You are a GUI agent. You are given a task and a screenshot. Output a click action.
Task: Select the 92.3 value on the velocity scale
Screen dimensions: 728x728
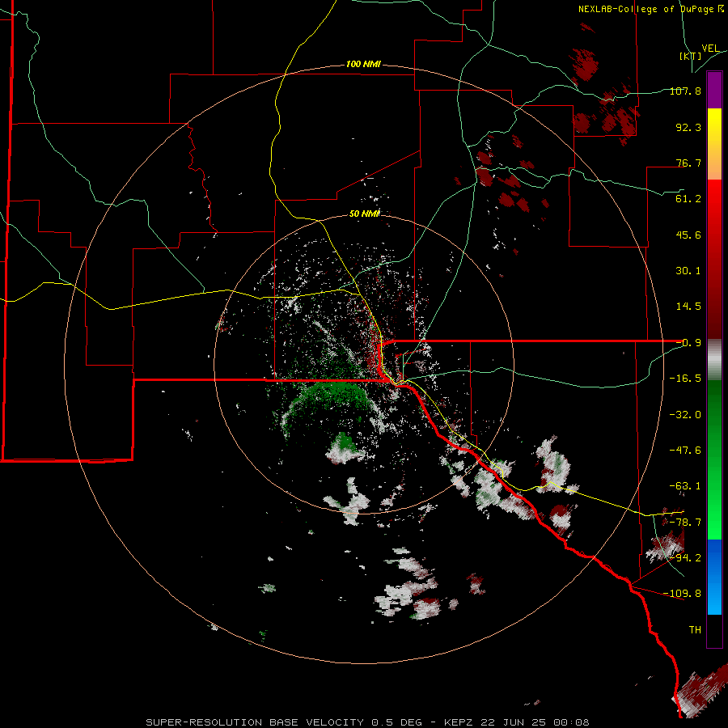(688, 127)
